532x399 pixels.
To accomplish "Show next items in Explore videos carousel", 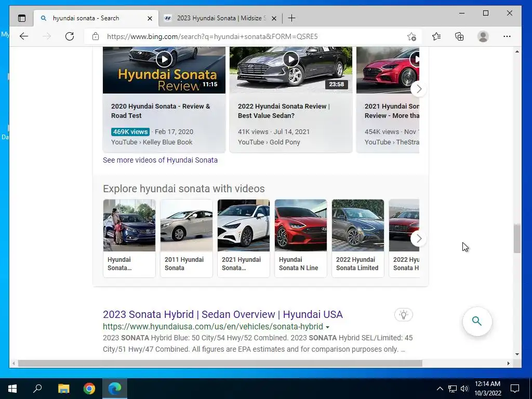I will click(x=419, y=238).
